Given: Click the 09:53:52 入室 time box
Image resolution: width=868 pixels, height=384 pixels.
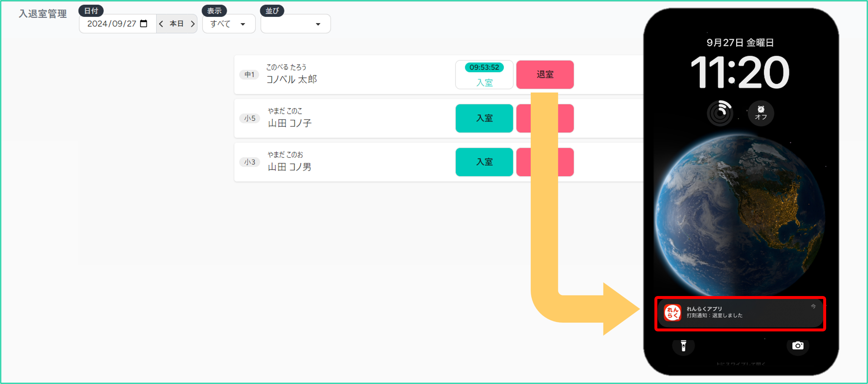Looking at the screenshot, I should (484, 75).
